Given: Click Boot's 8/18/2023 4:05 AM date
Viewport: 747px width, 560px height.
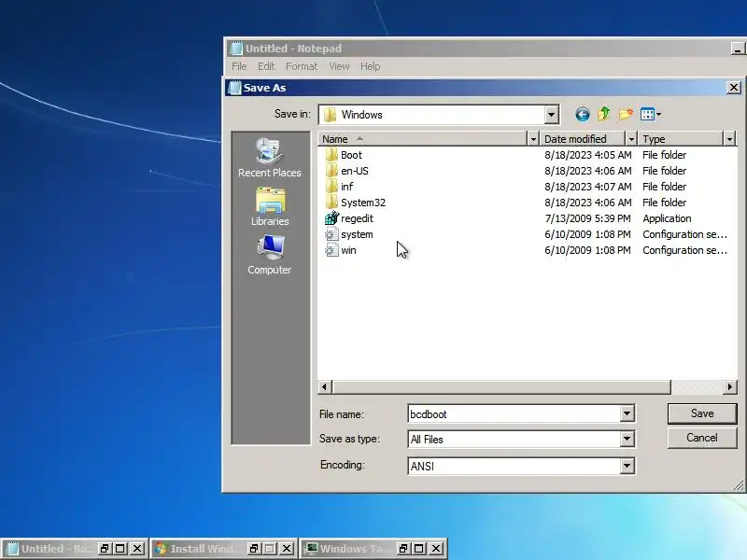Looking at the screenshot, I should (588, 155).
